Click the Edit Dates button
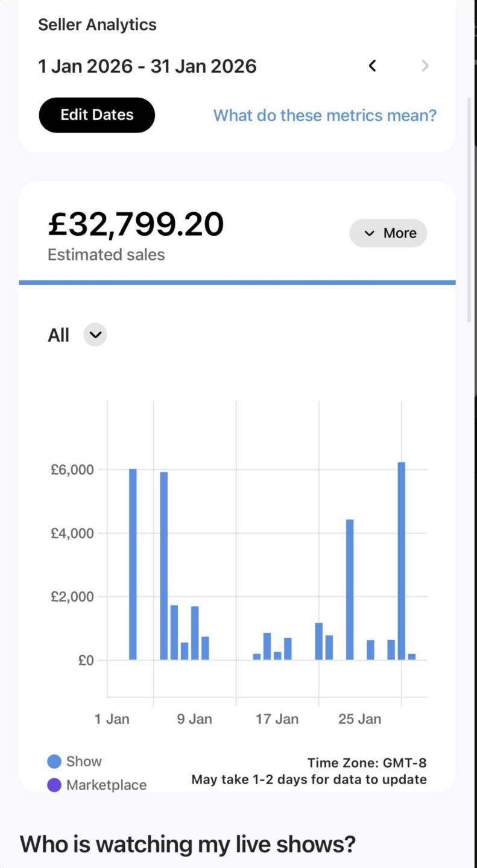This screenshot has width=477, height=868. pyautogui.click(x=96, y=115)
